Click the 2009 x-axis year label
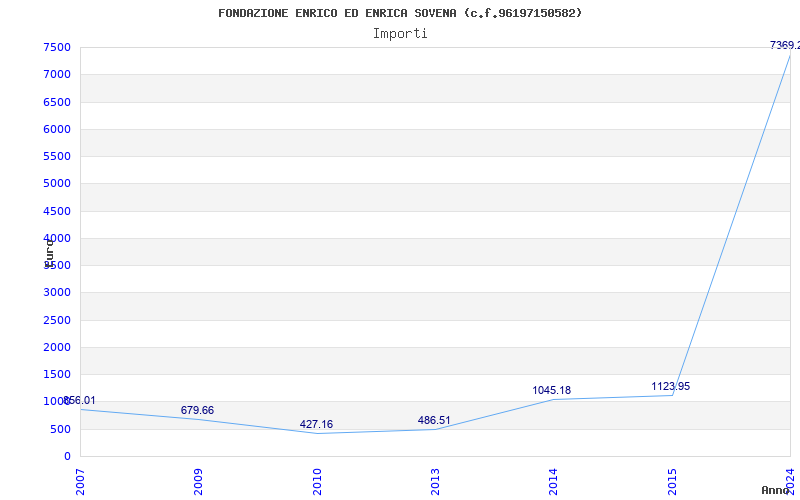Image resolution: width=800 pixels, height=500 pixels. coord(198,482)
